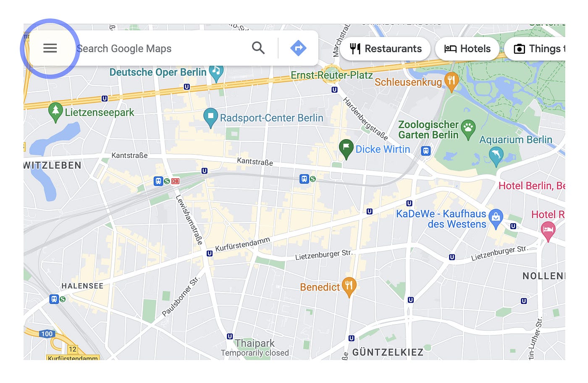
Task: Select the Zoologischer Garten paw pin
Action: point(468,129)
